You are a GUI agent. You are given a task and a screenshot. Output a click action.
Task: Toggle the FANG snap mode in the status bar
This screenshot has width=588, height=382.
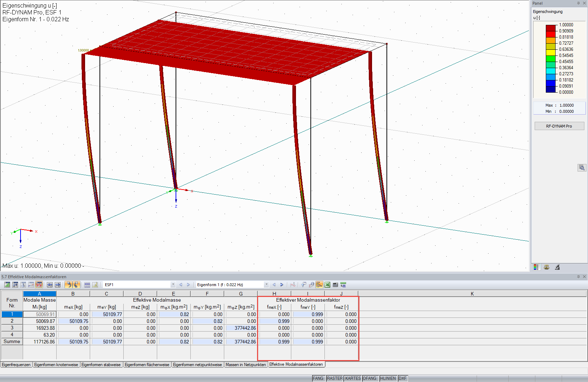[x=318, y=378]
